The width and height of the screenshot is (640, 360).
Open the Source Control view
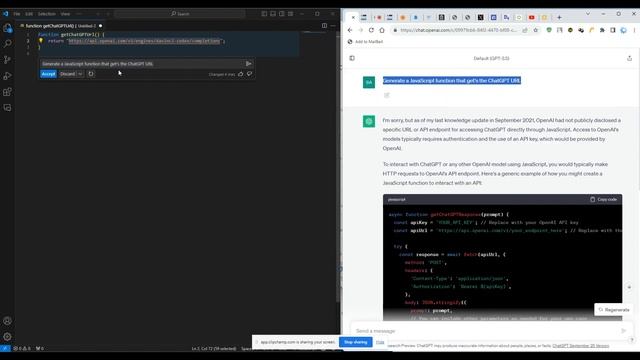(x=7, y=60)
